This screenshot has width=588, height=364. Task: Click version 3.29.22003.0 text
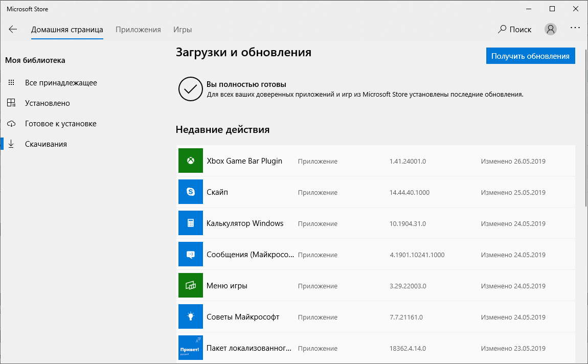click(x=408, y=286)
